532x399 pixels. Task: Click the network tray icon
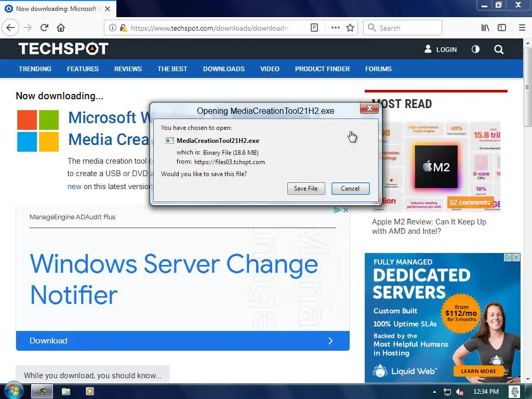pos(447,392)
